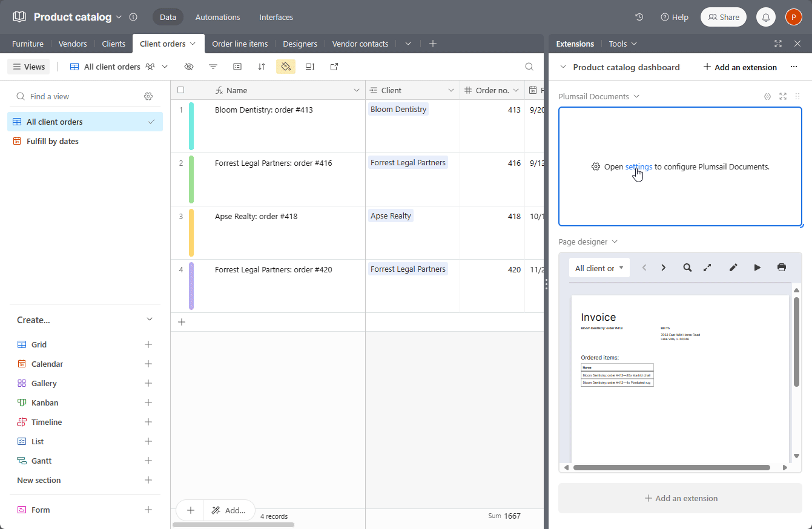The height and width of the screenshot is (529, 812).
Task: Open the base info icon
Action: 133,17
